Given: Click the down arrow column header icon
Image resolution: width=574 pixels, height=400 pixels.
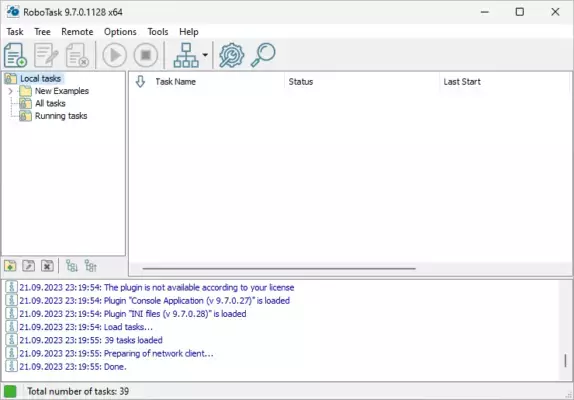Looking at the screenshot, I should point(140,82).
